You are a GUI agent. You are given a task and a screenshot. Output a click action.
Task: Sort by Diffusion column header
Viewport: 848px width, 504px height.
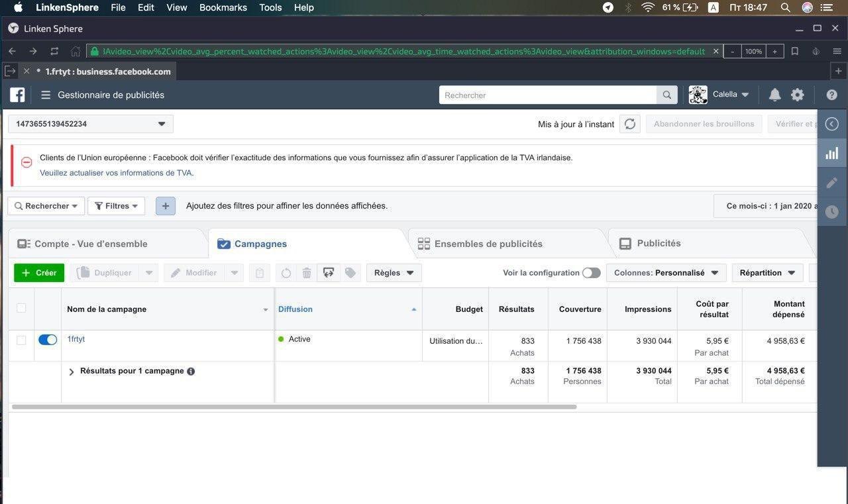click(x=348, y=309)
